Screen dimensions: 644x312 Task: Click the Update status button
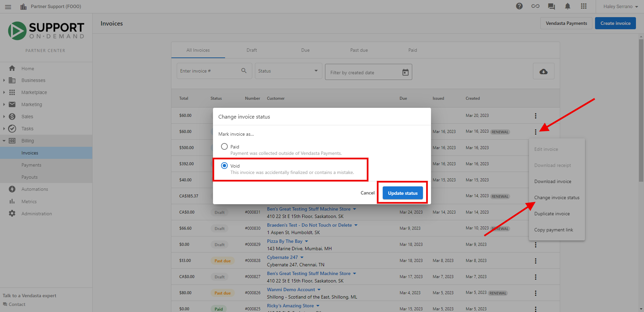(x=402, y=193)
